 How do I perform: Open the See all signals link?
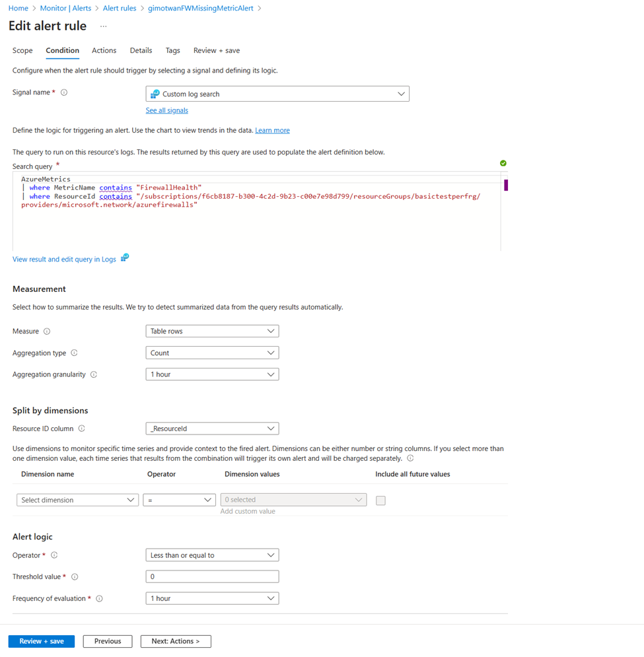click(167, 110)
